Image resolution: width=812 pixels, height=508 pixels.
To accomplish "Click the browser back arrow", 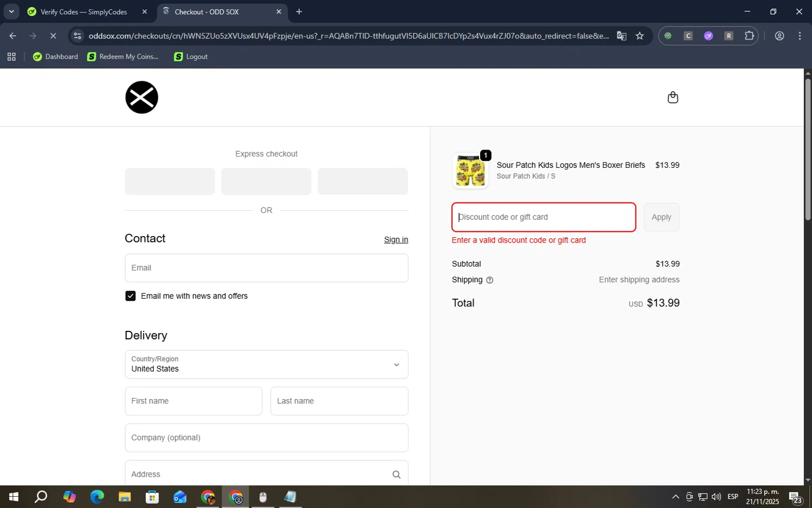I will pyautogui.click(x=12, y=36).
